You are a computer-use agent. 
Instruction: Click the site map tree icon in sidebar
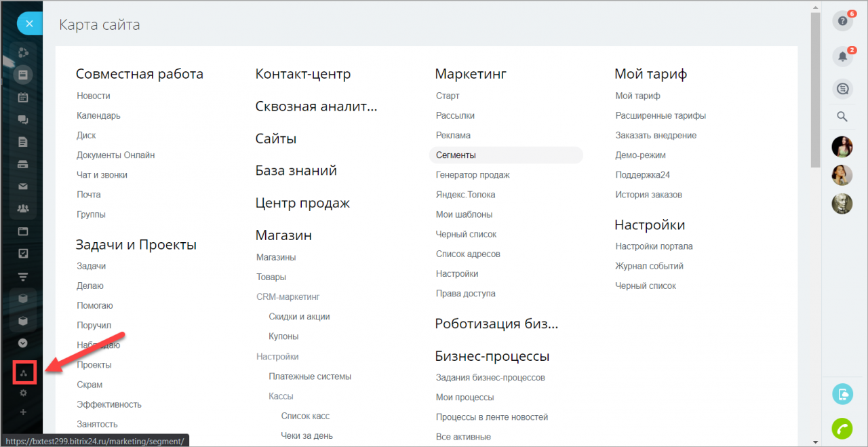point(24,373)
